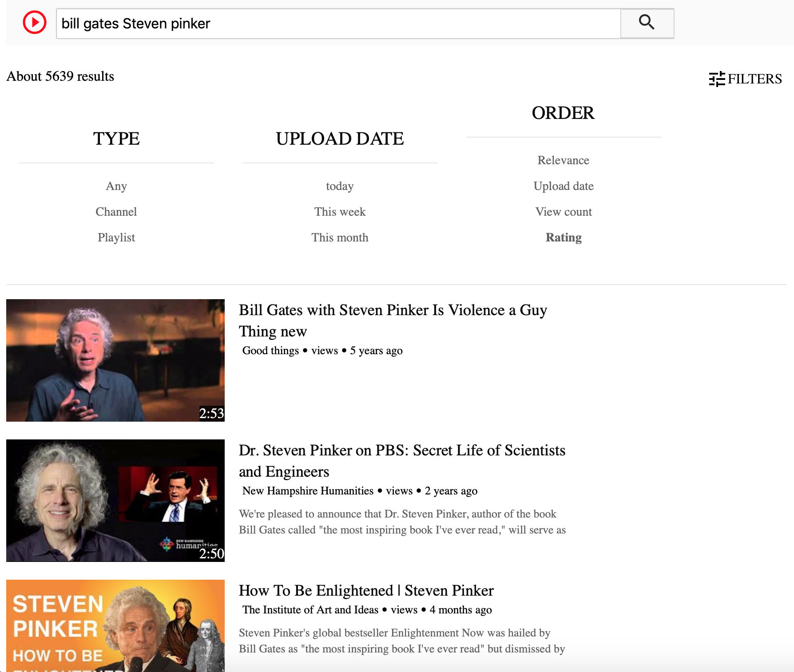Order results by Relevance
794x672 pixels.
click(564, 160)
